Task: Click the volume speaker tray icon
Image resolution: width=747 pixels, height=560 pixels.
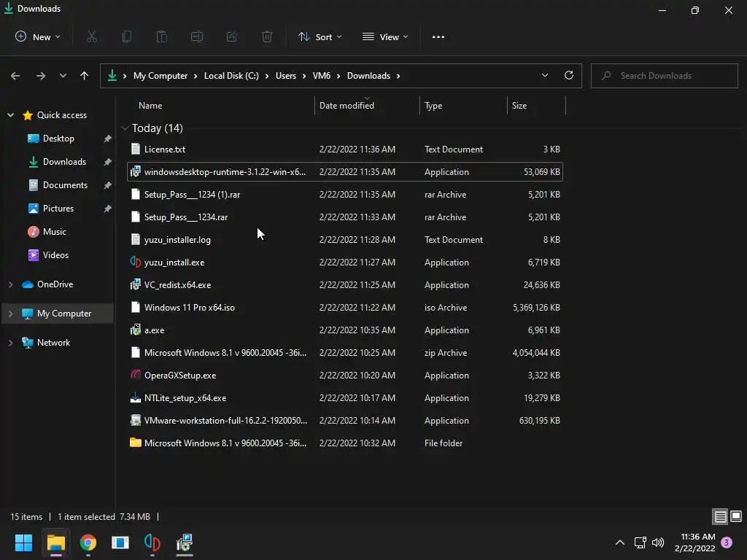Action: coord(658,542)
